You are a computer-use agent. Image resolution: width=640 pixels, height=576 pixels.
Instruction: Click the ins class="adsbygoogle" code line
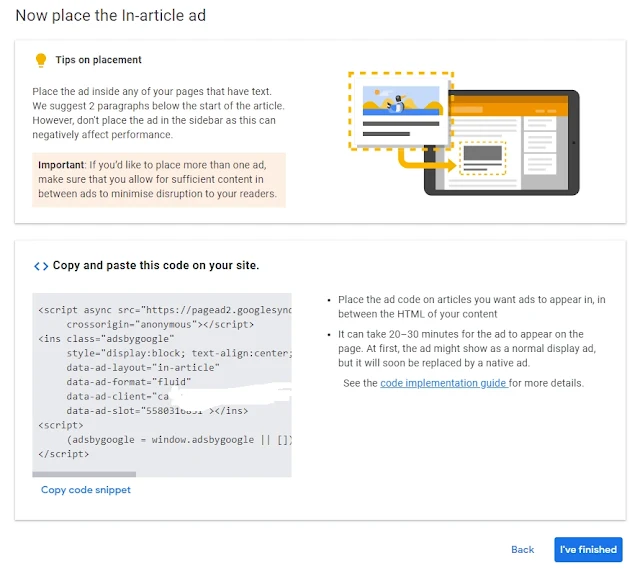tap(106, 339)
